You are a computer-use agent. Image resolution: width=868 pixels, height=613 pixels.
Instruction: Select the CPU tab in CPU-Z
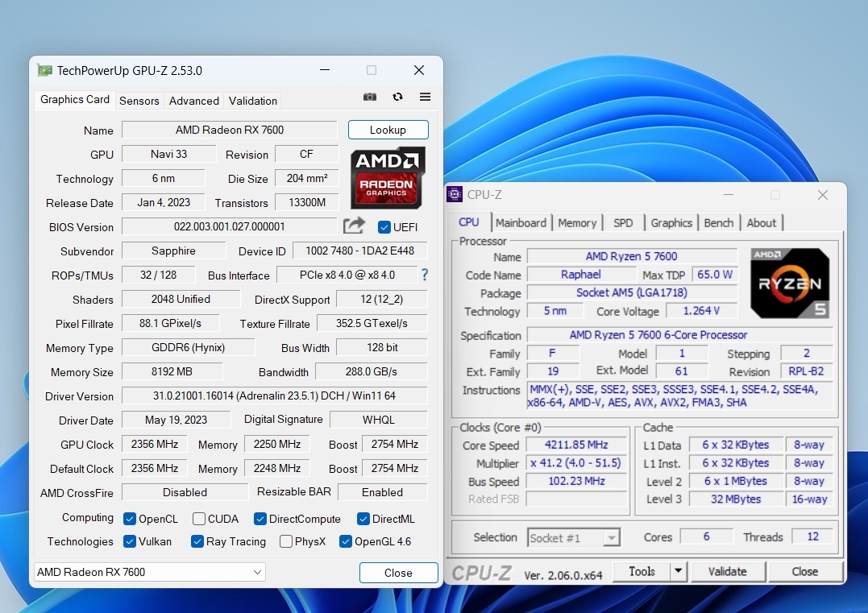(x=469, y=222)
